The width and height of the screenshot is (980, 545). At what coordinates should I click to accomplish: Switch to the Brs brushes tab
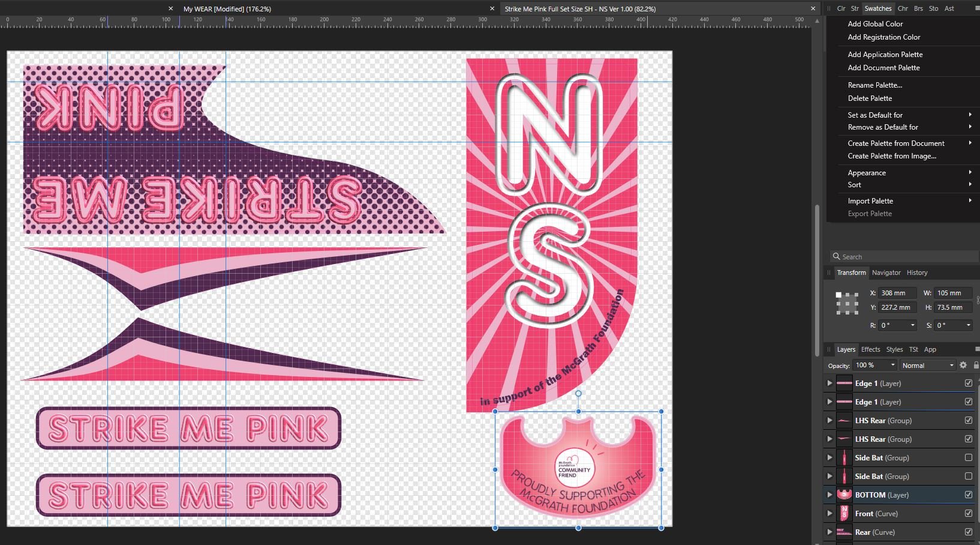(x=918, y=8)
